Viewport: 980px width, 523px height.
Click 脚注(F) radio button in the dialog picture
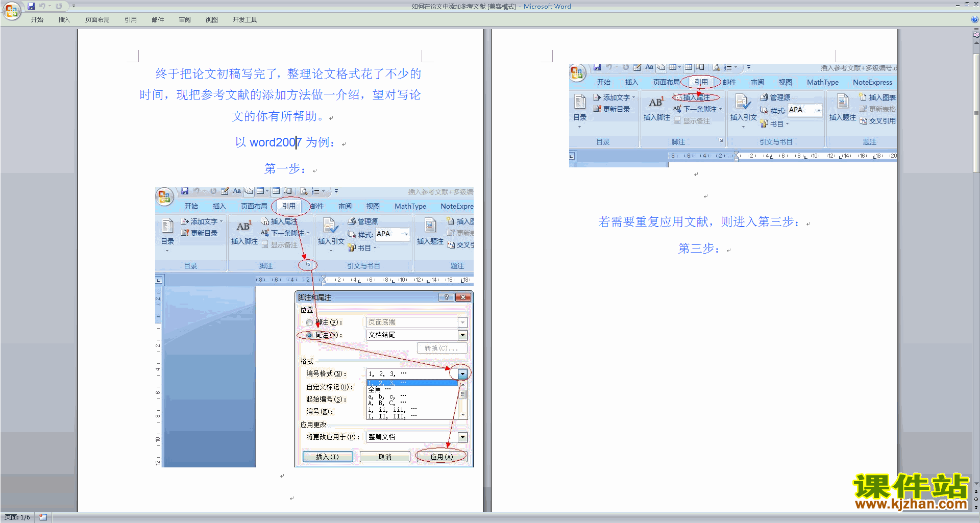click(x=309, y=322)
